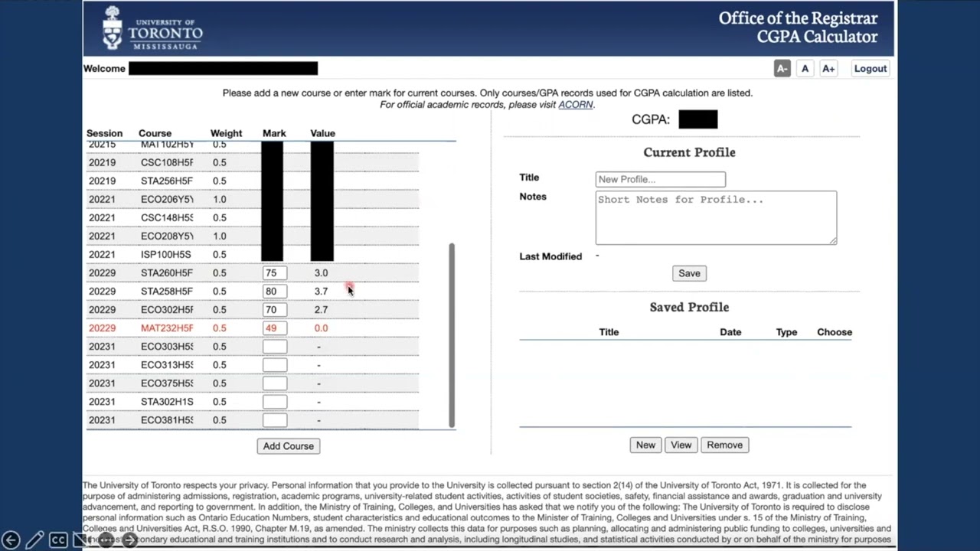
Task: Focus the profile Title input field
Action: click(661, 179)
